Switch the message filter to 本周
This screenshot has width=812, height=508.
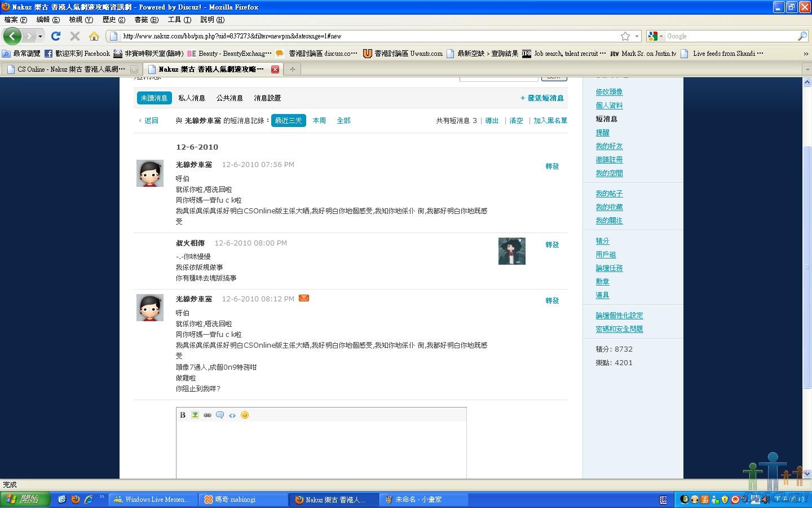pyautogui.click(x=319, y=121)
